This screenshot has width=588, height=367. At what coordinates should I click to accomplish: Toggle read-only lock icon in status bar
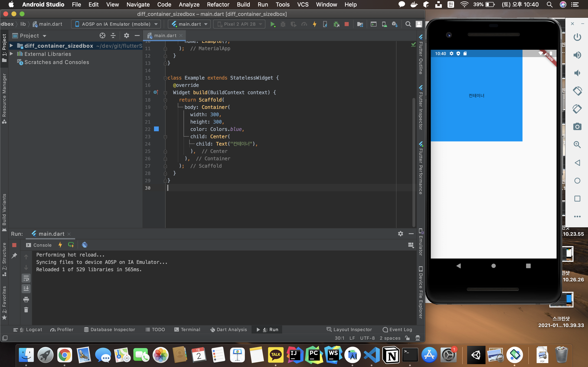[408, 338]
